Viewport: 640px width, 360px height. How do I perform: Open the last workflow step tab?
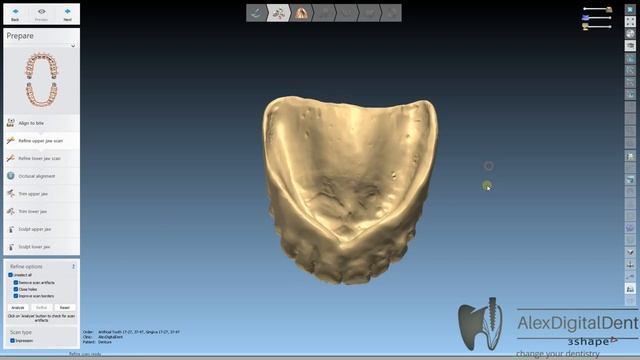coord(391,13)
